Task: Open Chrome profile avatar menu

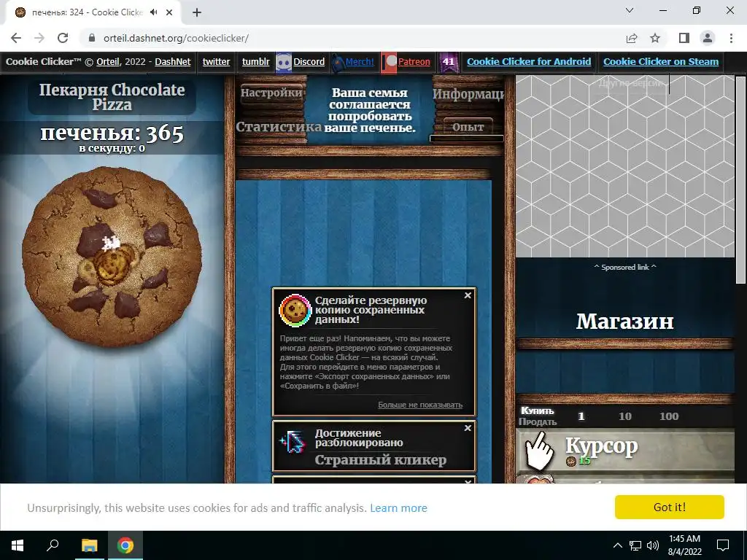Action: coord(708,38)
